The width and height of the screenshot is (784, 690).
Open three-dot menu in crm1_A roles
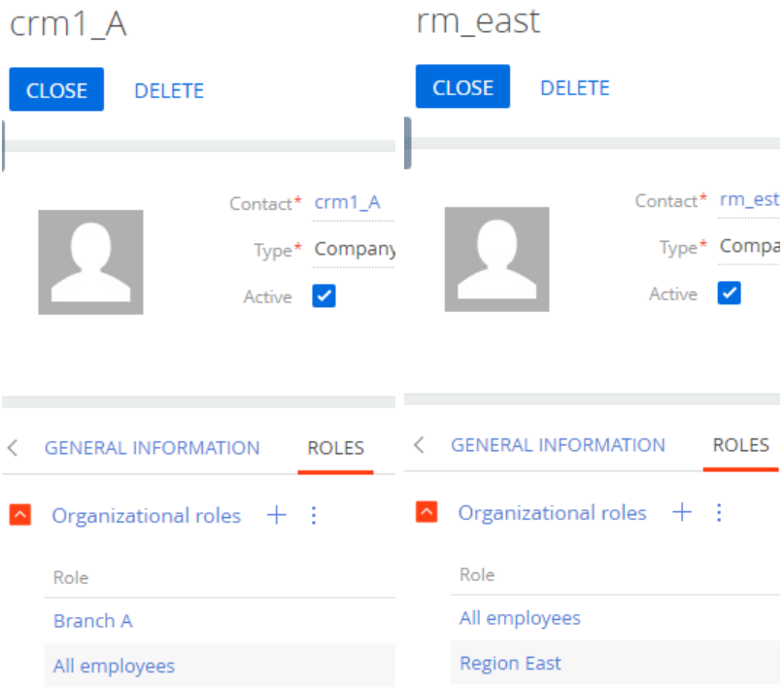pos(314,515)
